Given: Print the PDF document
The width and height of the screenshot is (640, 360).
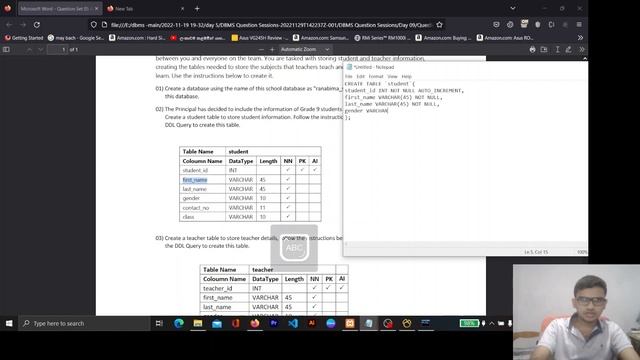Looking at the screenshot, I should 532,49.
